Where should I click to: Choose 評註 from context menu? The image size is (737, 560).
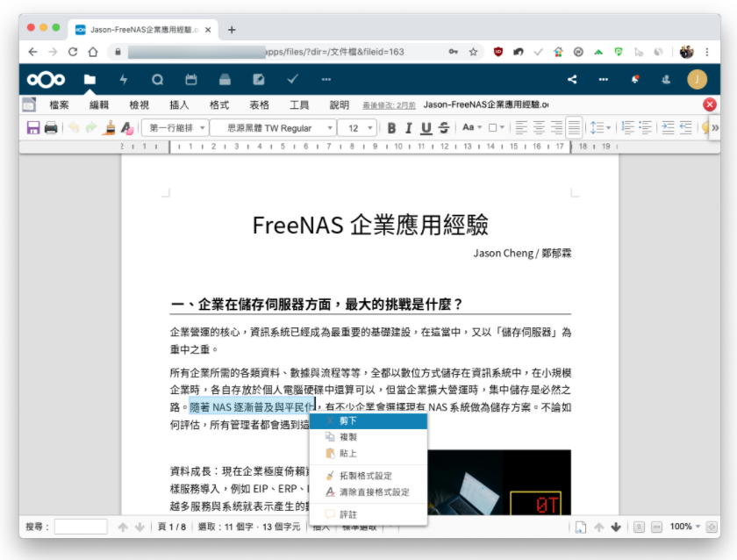368,514
